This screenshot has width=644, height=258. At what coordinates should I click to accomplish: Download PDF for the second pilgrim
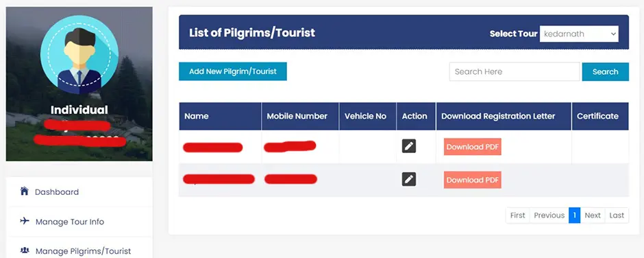pyautogui.click(x=472, y=180)
